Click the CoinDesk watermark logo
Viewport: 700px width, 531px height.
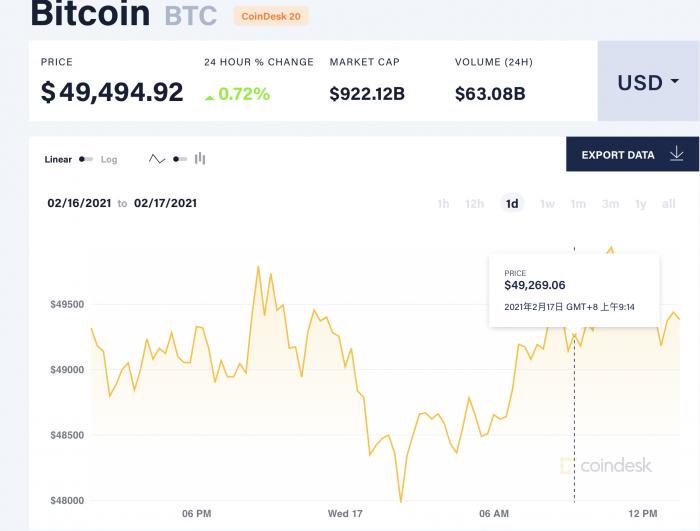(606, 465)
